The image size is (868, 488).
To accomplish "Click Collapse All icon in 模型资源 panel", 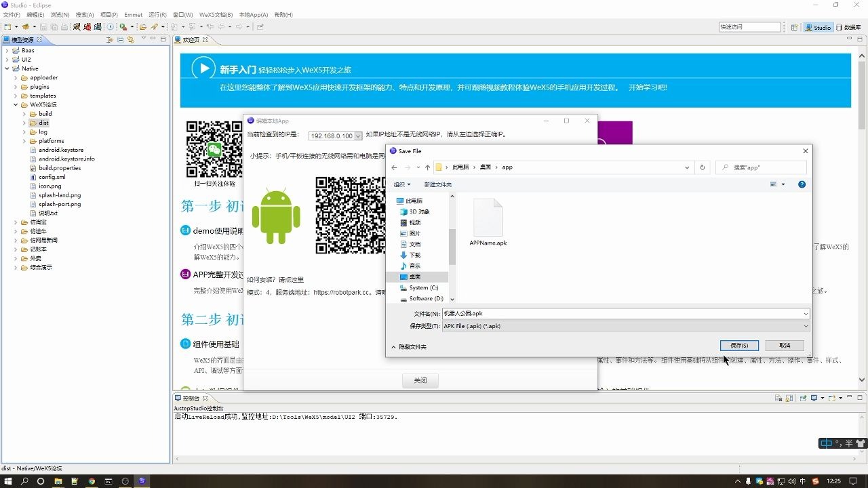I will coord(121,40).
